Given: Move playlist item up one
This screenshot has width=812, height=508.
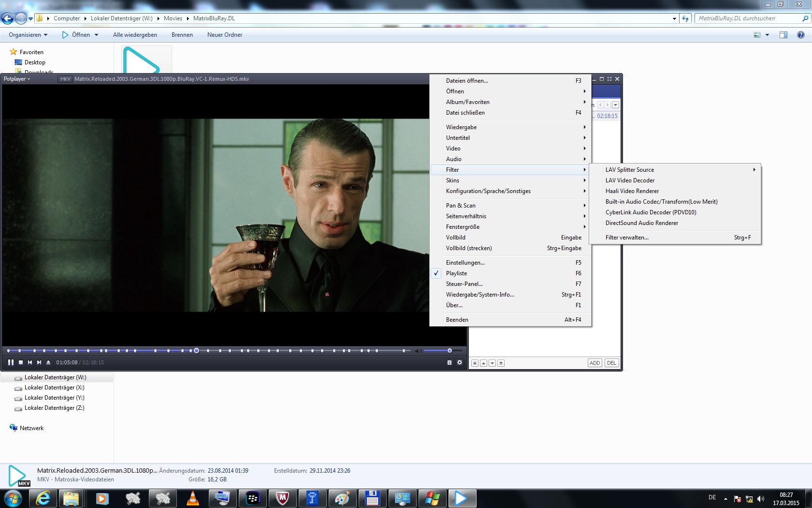Looking at the screenshot, I should pyautogui.click(x=484, y=363).
